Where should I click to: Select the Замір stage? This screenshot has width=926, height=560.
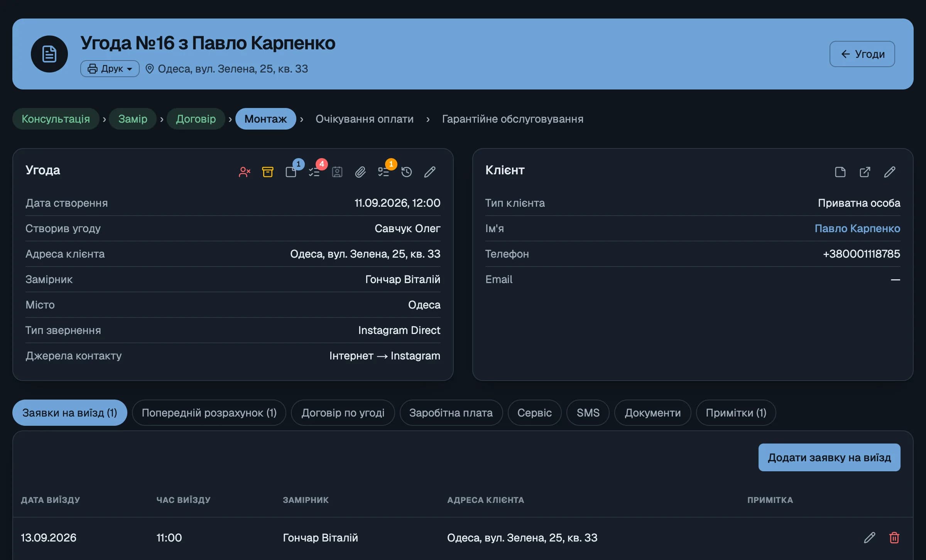[133, 119]
